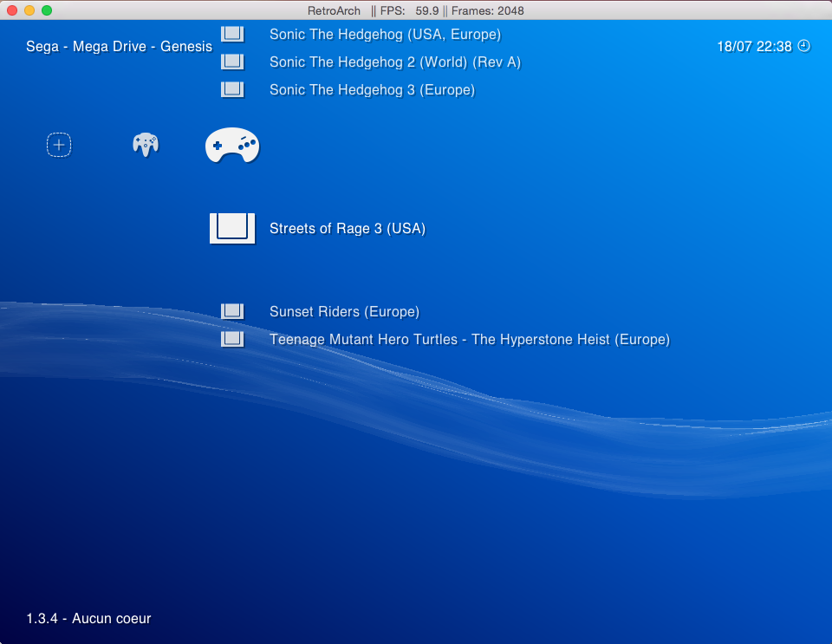
Task: Select Teenage Mutant Hero Turtles - The Hyperstone Heist
Action: click(470, 340)
